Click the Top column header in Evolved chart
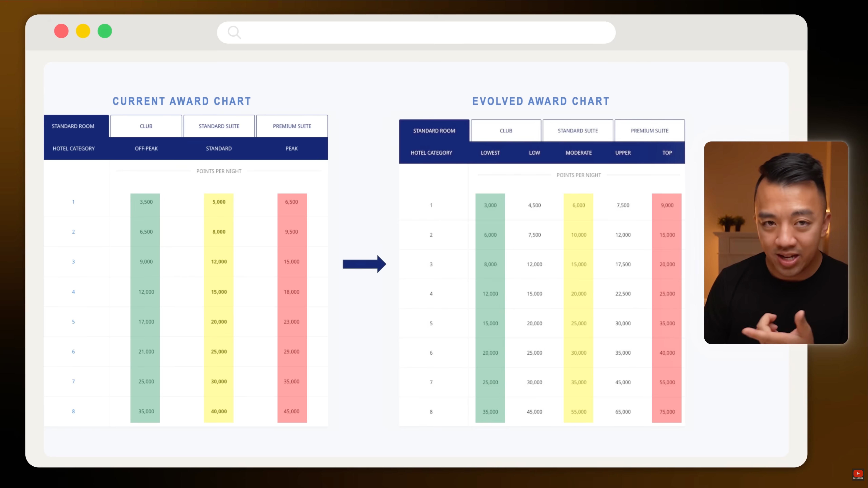The height and width of the screenshot is (488, 868). tap(667, 153)
